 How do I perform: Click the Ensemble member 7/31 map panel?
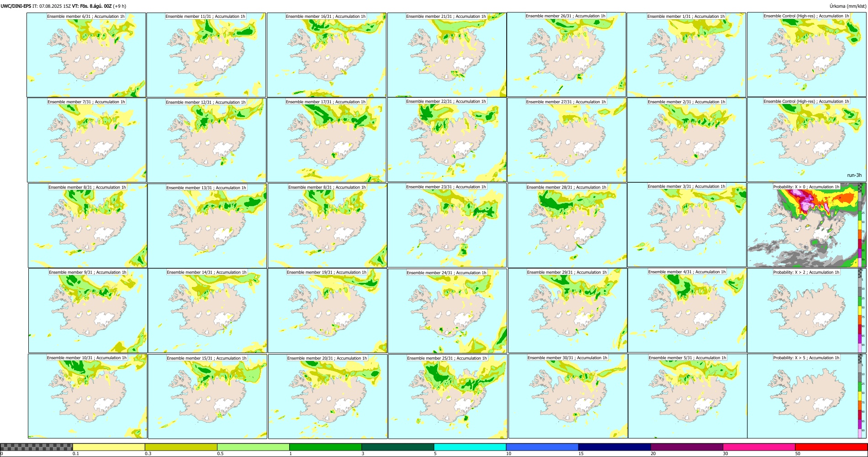click(x=87, y=140)
